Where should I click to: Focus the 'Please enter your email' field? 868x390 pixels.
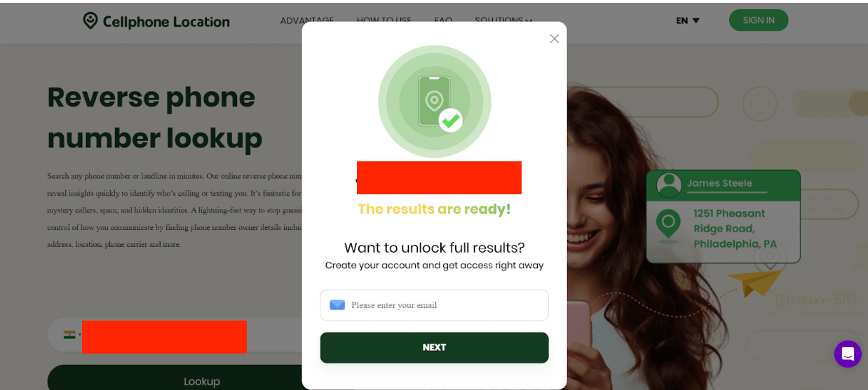434,305
